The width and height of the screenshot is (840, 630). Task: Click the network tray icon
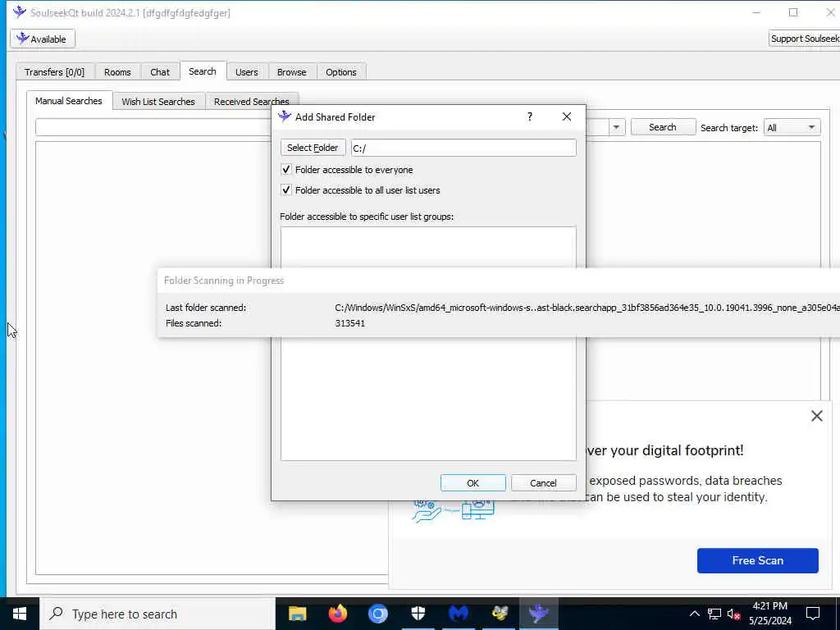click(714, 614)
